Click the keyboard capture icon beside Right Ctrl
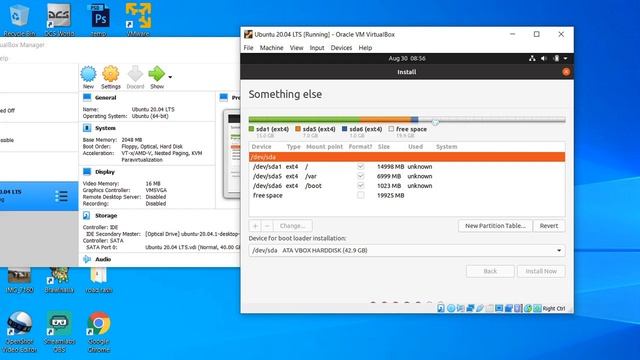Image resolution: width=640 pixels, height=360 pixels. 537,308
